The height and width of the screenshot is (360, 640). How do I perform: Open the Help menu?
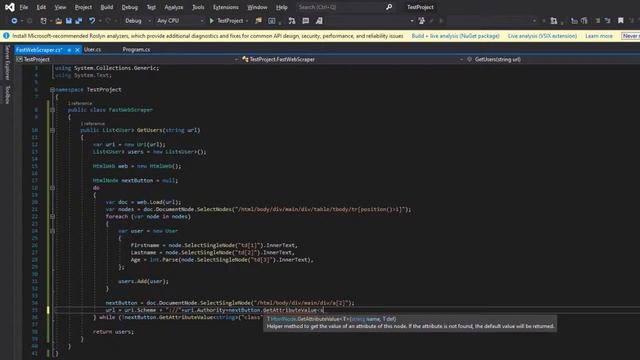point(281,7)
